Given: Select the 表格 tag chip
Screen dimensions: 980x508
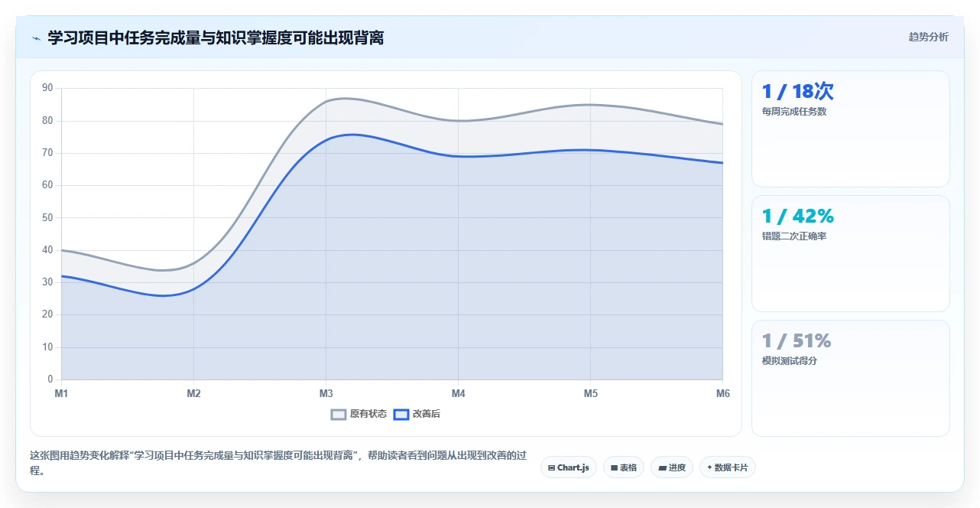Looking at the screenshot, I should point(624,467).
